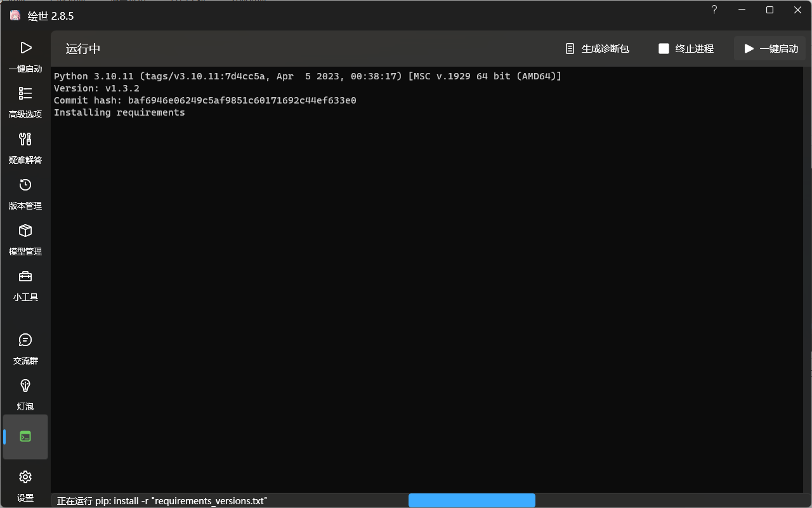Open 疑难解答 troubleshooting tools icon
This screenshot has width=812, height=508.
[25, 140]
